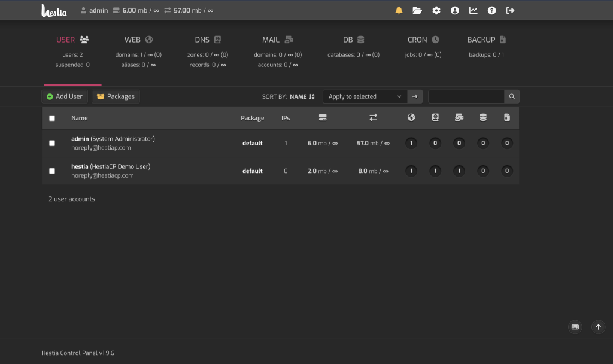Click the disk column header icon

(323, 117)
